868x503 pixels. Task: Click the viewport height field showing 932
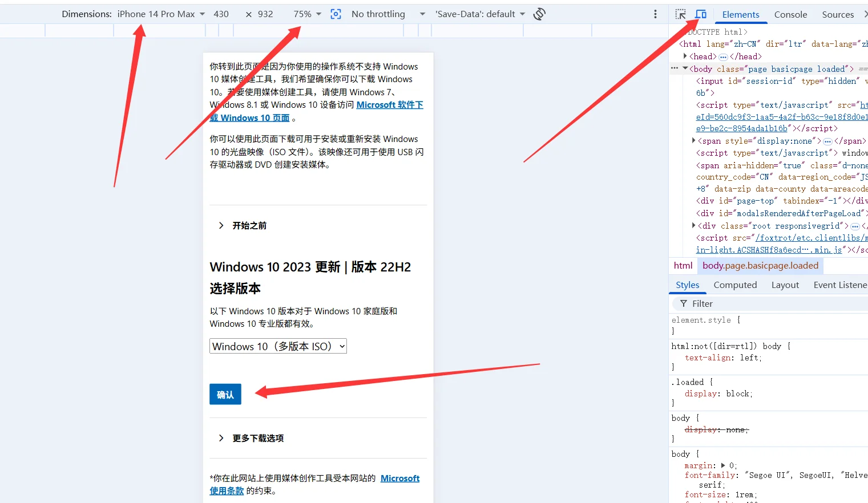(266, 14)
